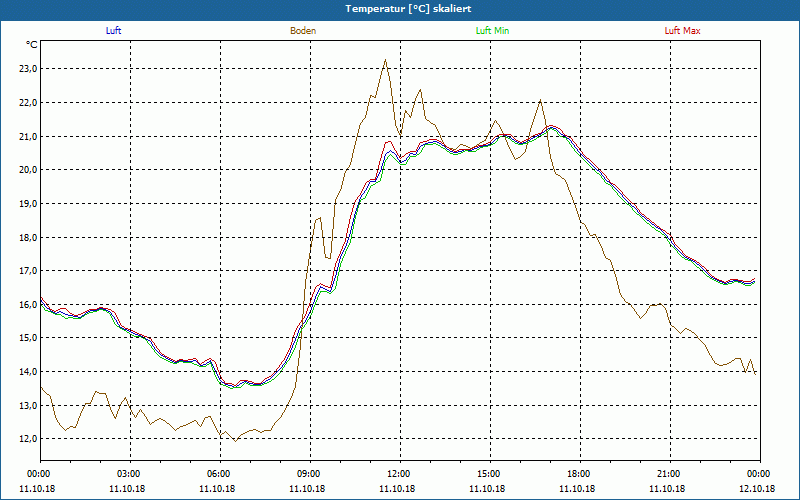Select the Luft Max legend label
Image resolution: width=800 pixels, height=500 pixels.
click(682, 31)
